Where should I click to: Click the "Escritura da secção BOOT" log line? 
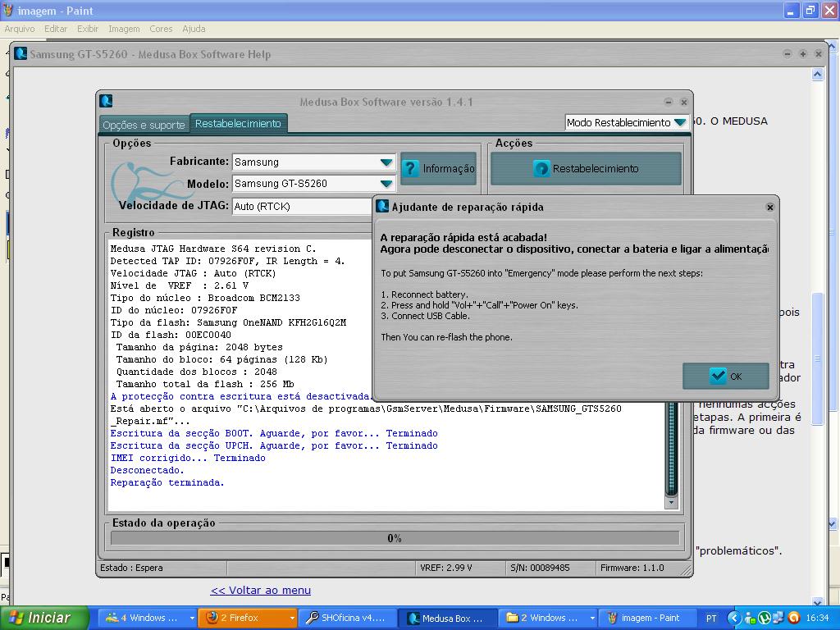274,433
